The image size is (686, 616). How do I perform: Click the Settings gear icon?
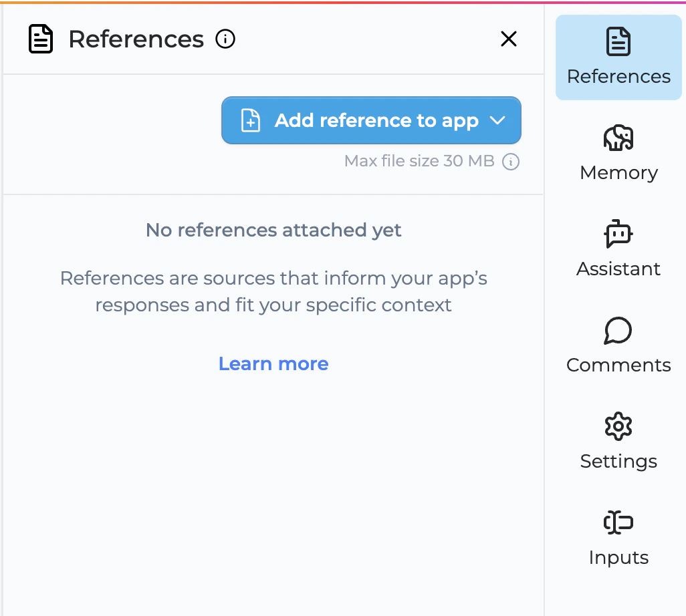click(617, 426)
